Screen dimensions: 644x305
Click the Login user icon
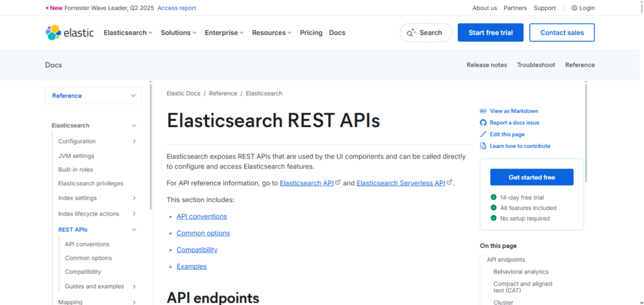coord(574,8)
